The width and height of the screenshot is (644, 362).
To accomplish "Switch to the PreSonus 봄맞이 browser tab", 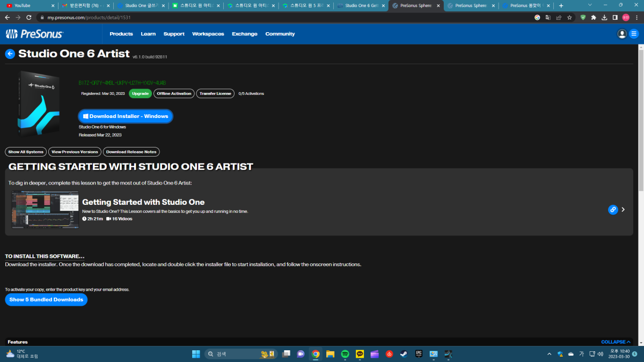I will 526,5.
